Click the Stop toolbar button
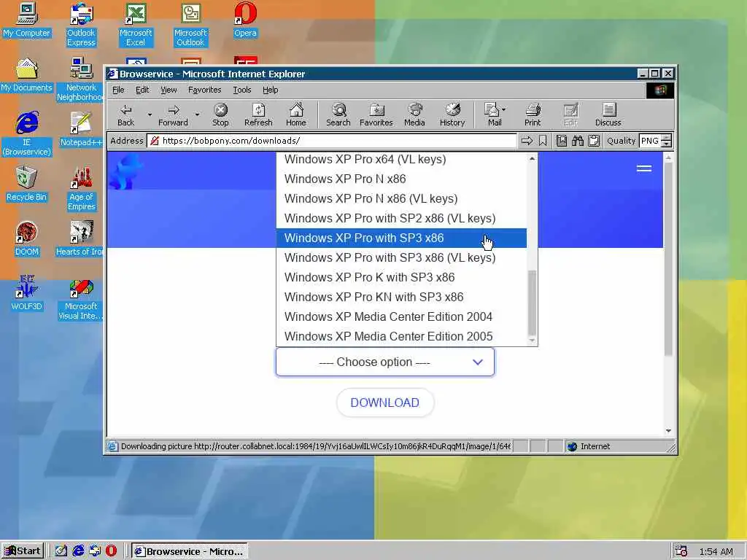The image size is (747, 560). pyautogui.click(x=220, y=115)
